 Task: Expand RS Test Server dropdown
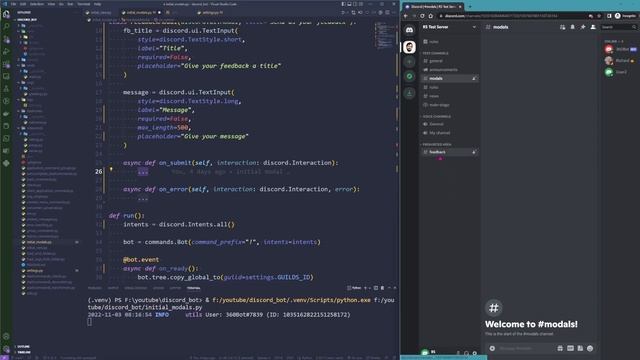[x=474, y=27]
